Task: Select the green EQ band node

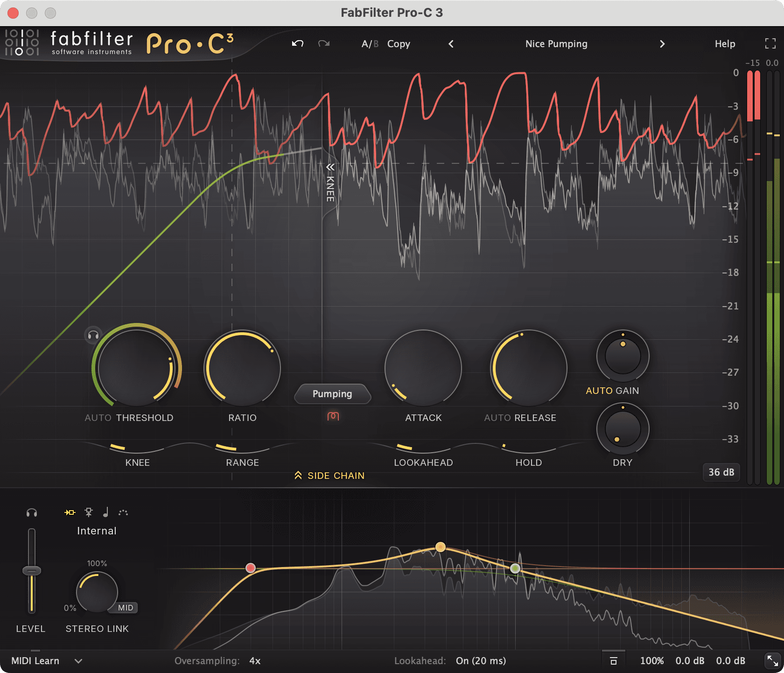Action: 515,568
